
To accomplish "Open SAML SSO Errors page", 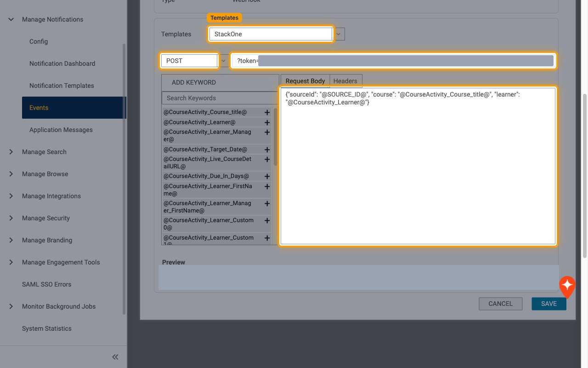I will coord(46,284).
